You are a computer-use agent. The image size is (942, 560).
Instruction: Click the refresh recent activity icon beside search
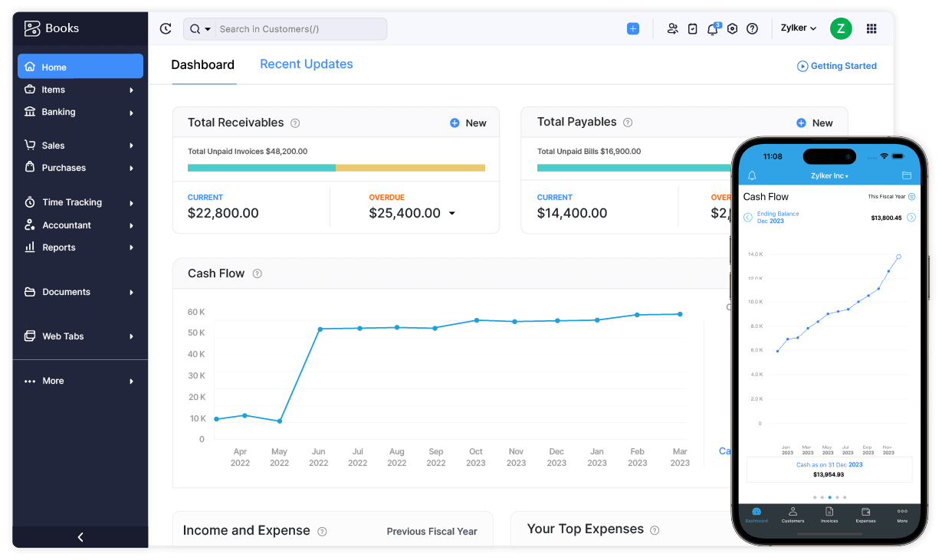[x=166, y=28]
